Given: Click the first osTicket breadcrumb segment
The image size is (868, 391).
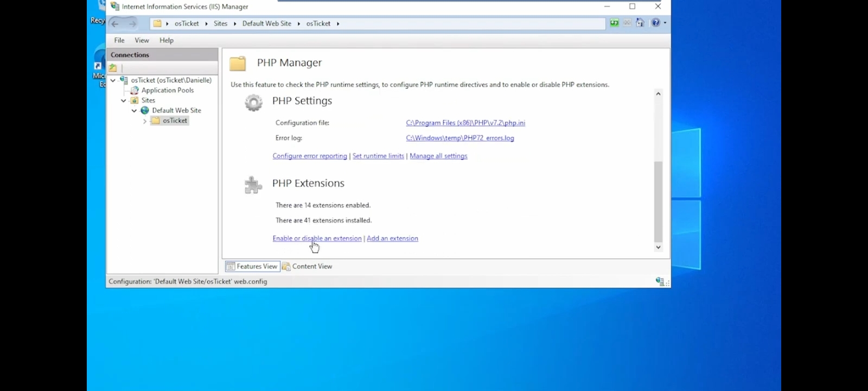Looking at the screenshot, I should point(187,23).
